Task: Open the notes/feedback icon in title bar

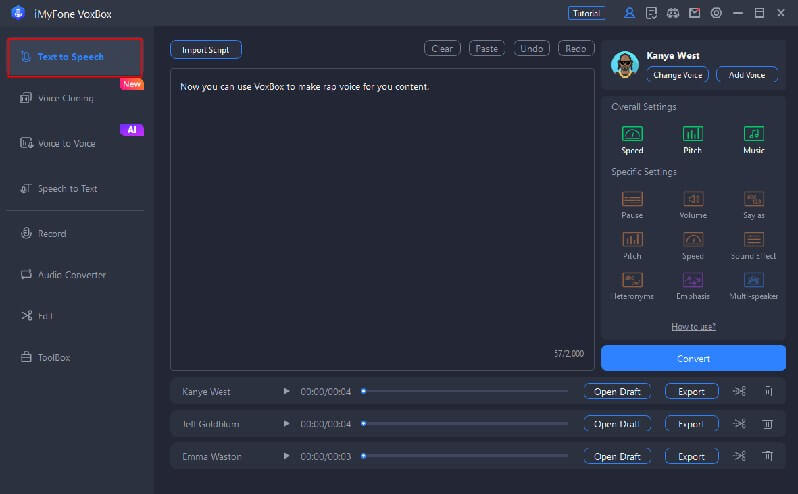Action: [x=651, y=13]
